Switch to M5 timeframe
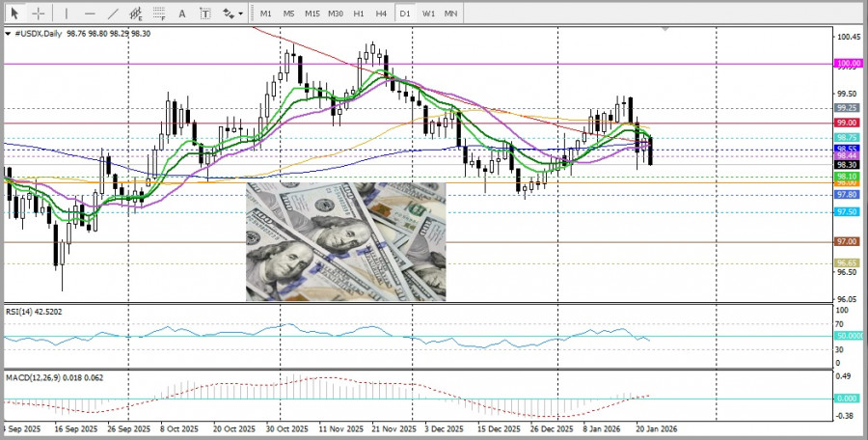Image resolution: width=868 pixels, height=440 pixels. click(x=288, y=14)
